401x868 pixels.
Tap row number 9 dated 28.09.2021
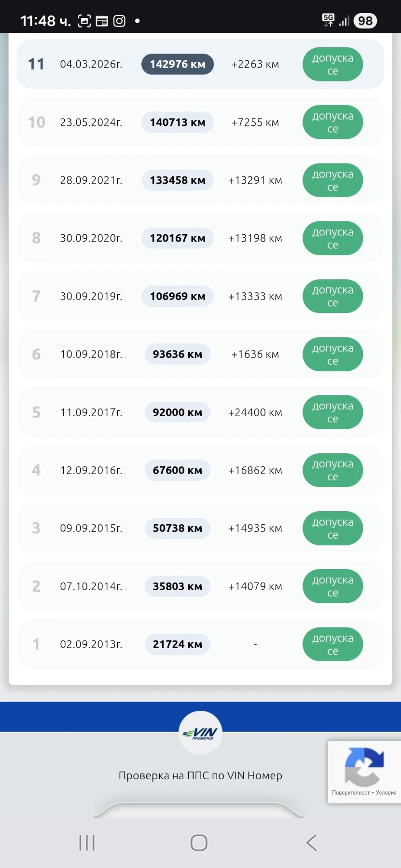coord(36,180)
